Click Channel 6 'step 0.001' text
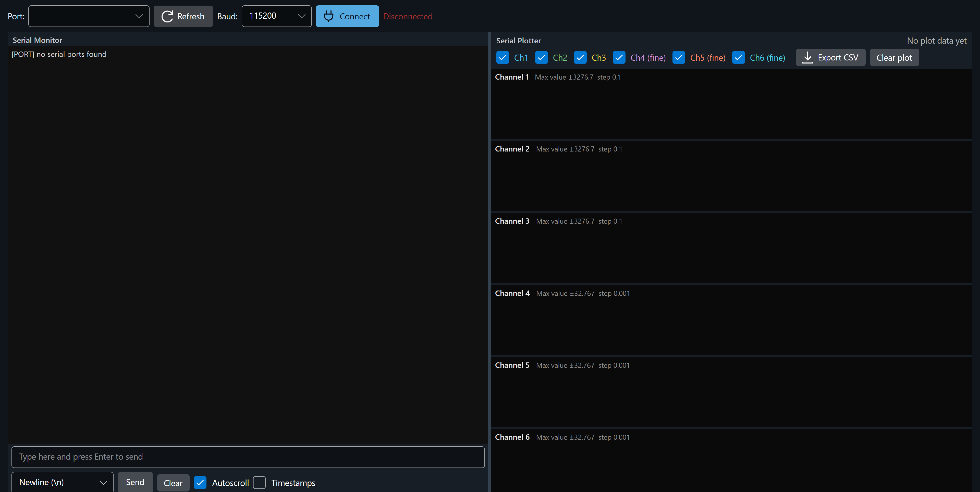 pyautogui.click(x=614, y=437)
